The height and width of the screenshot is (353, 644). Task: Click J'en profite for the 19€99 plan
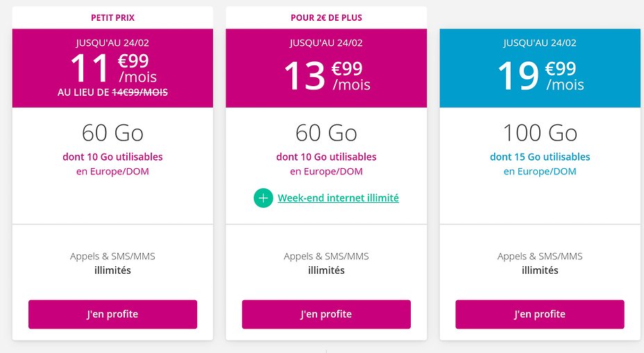pyautogui.click(x=540, y=314)
